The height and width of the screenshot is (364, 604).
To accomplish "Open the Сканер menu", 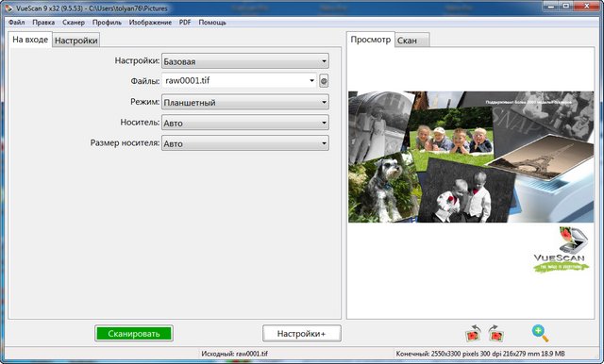I will pos(74,23).
